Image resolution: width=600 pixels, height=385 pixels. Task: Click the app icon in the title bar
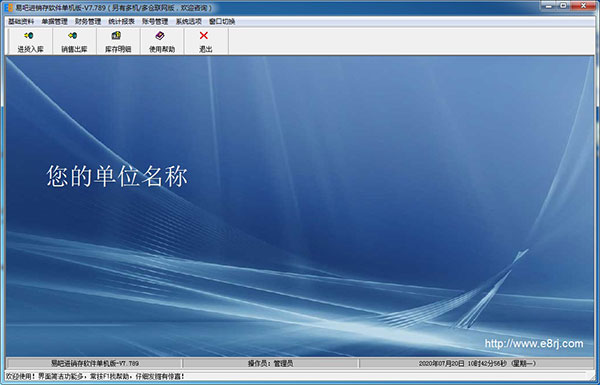[8, 8]
